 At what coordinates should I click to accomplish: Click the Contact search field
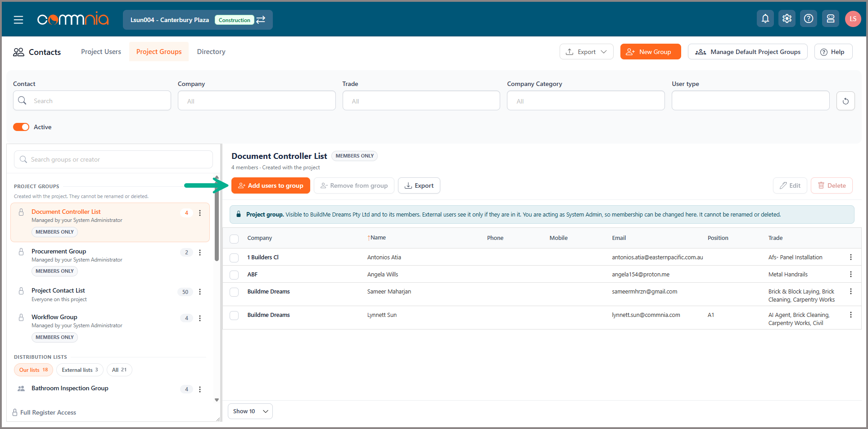pos(92,101)
